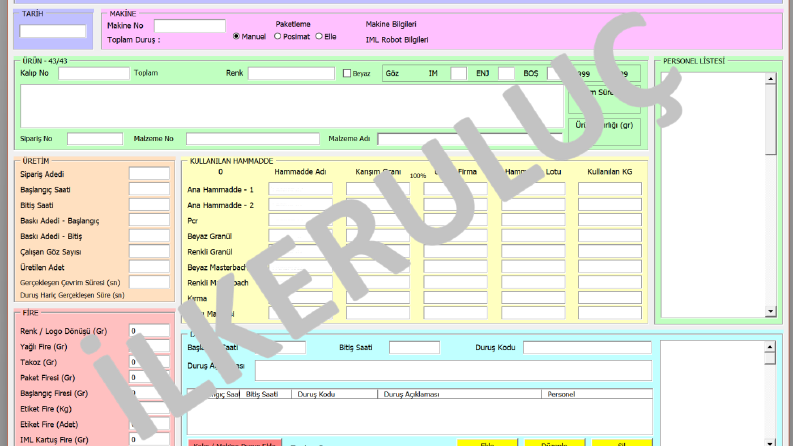Click the Renk / Logo Dönüşü fire field

point(149,331)
